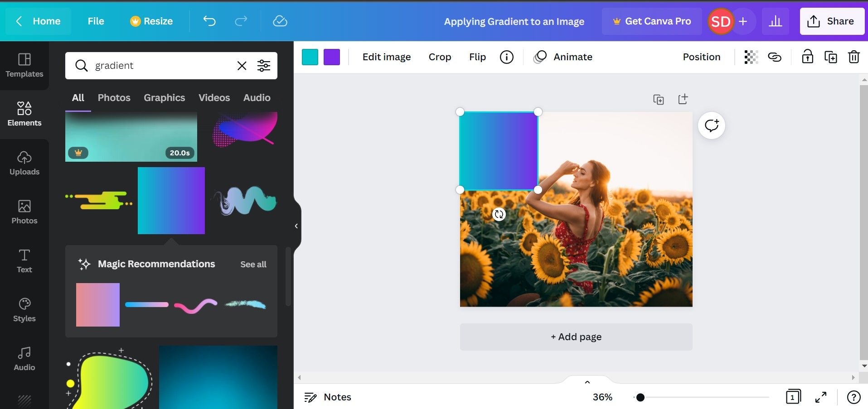Open search filter options icon
The width and height of the screenshot is (868, 409).
(x=264, y=66)
